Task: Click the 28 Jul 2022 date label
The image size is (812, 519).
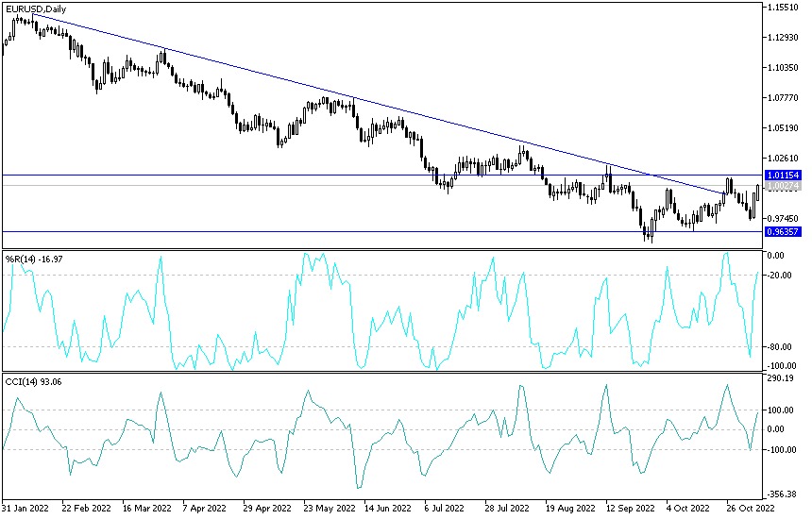Action: tap(507, 508)
